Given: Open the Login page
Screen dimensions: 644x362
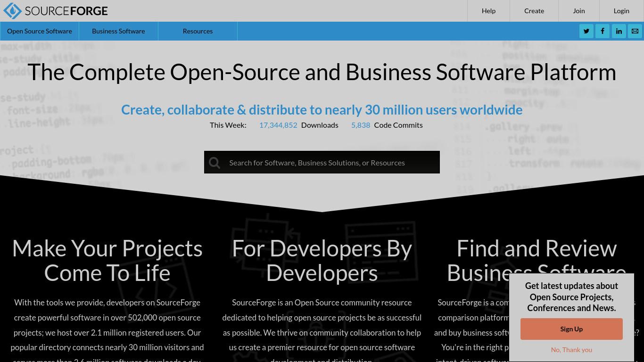Looking at the screenshot, I should [621, 11].
